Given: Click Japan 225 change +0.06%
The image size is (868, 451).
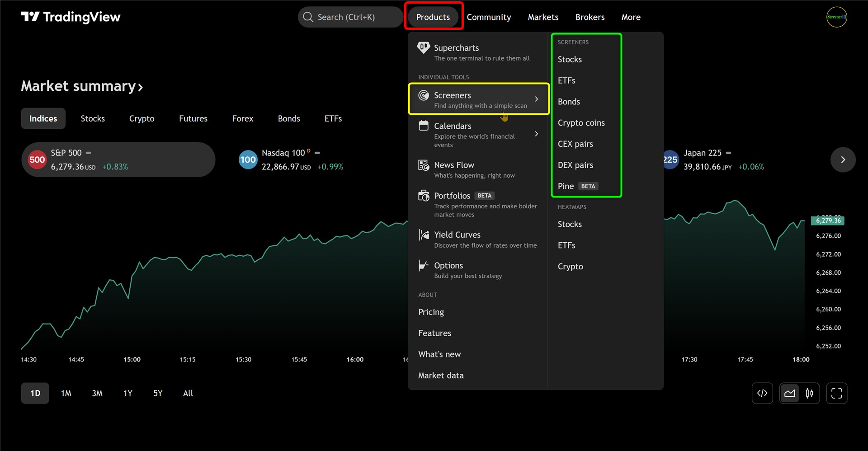Looking at the screenshot, I should (x=751, y=167).
